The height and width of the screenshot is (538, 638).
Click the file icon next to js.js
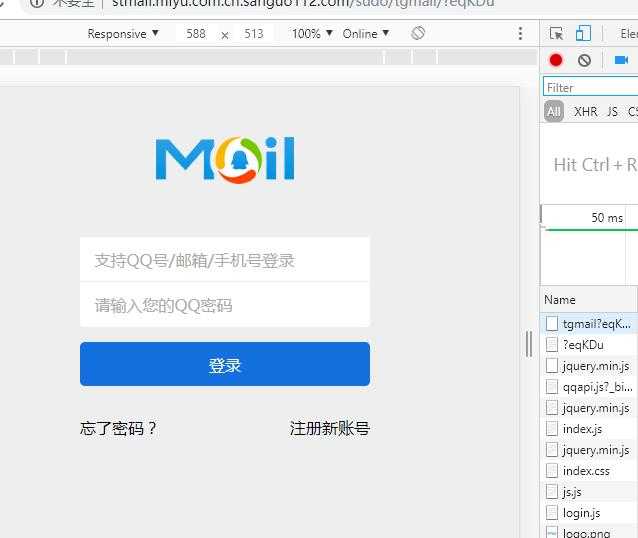(552, 492)
